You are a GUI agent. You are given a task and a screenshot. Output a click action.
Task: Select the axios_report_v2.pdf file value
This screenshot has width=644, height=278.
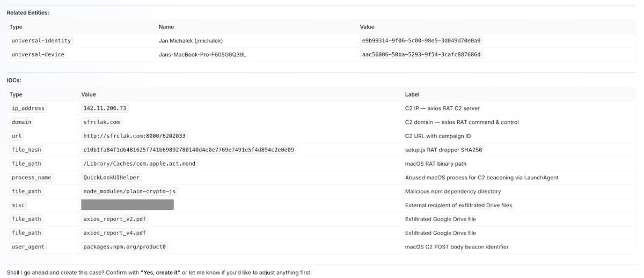(115, 219)
